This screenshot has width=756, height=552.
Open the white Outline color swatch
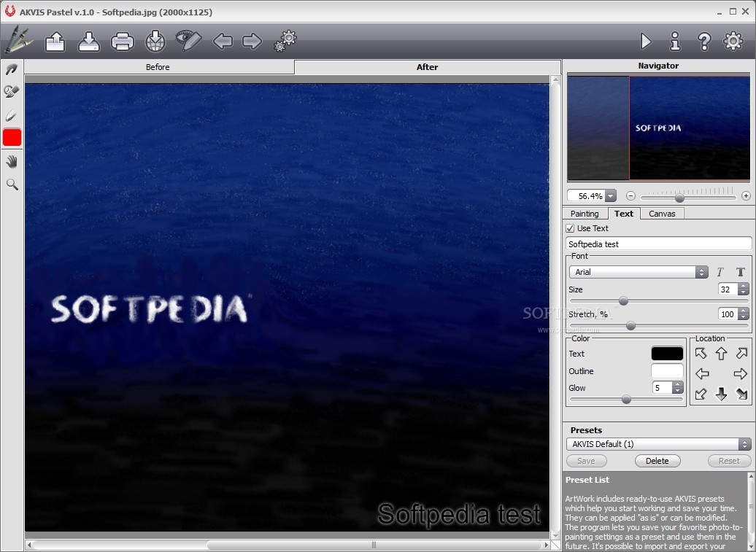(667, 371)
